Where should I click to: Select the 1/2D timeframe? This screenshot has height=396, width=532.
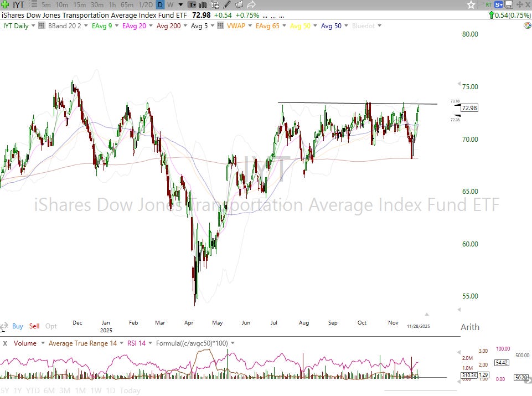(146, 5)
